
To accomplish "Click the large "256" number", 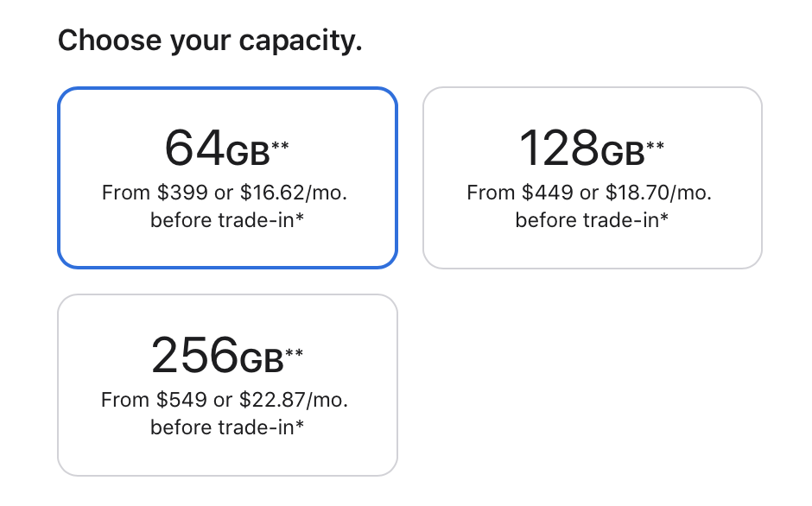I will (194, 356).
